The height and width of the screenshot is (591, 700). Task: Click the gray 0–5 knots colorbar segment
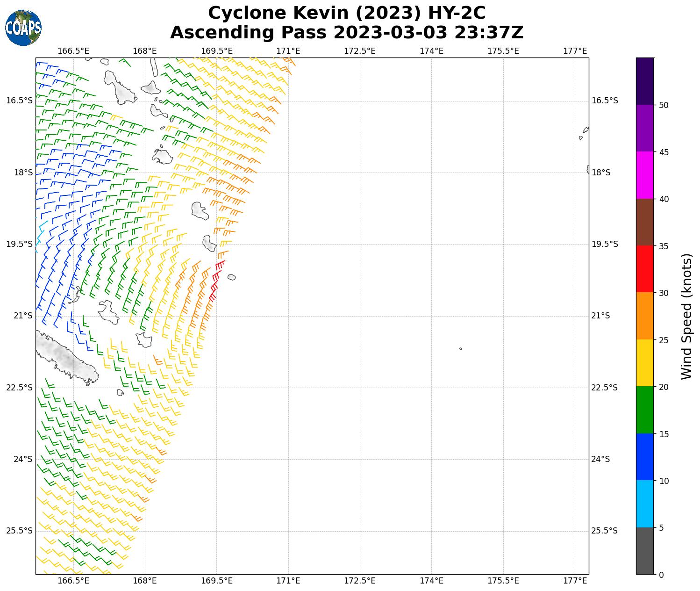[x=644, y=551]
